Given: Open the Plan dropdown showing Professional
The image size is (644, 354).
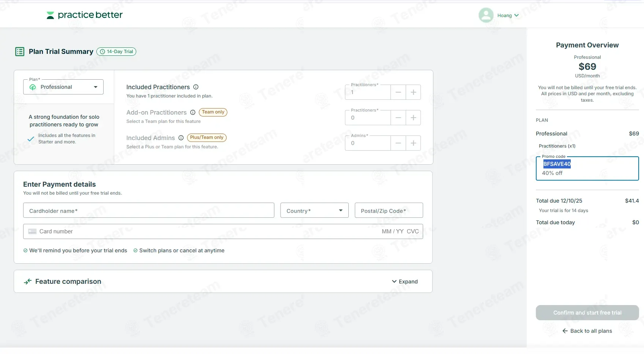Looking at the screenshot, I should (63, 87).
